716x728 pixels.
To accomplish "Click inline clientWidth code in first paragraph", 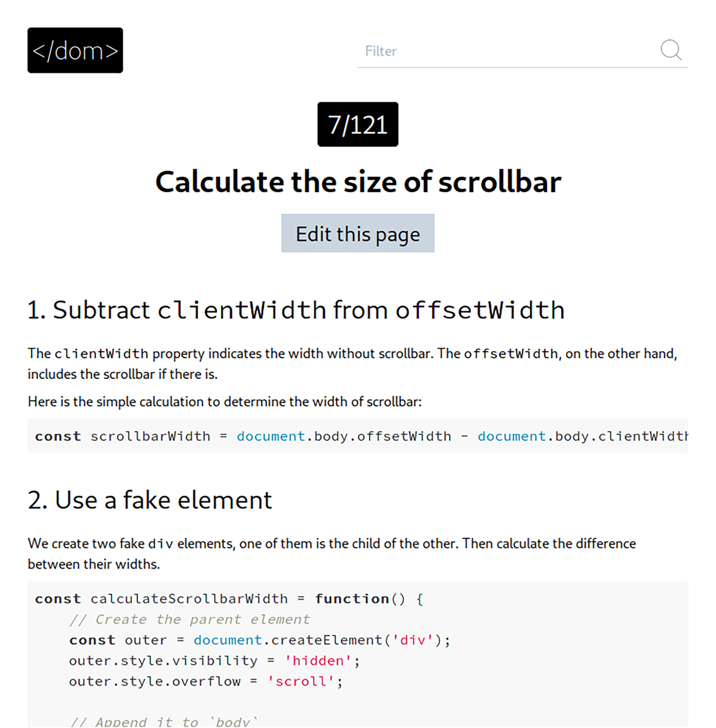I will tap(101, 354).
